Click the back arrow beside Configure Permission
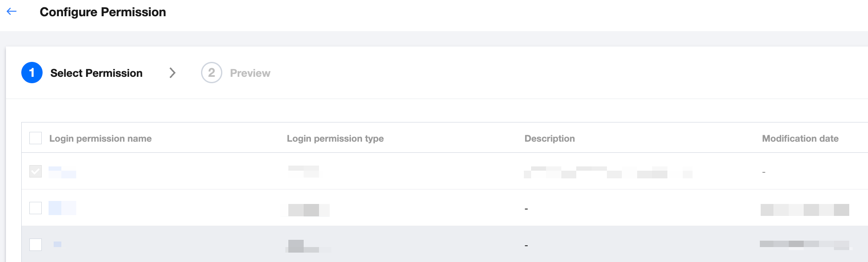Viewport: 868px width, 262px height. tap(11, 12)
